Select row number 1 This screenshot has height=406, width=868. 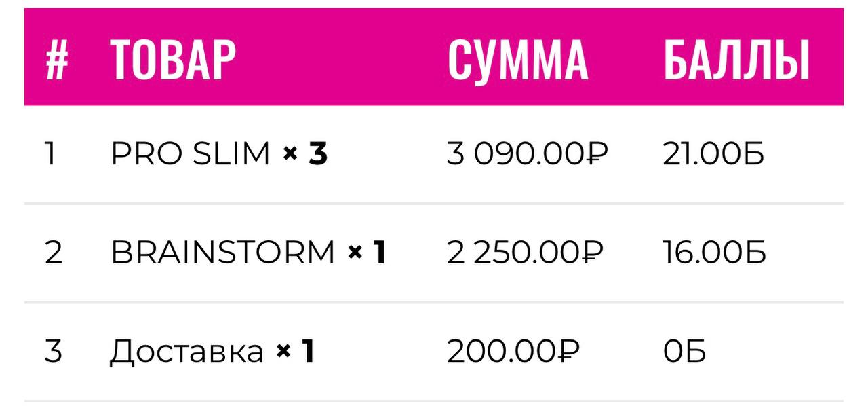coord(50,155)
